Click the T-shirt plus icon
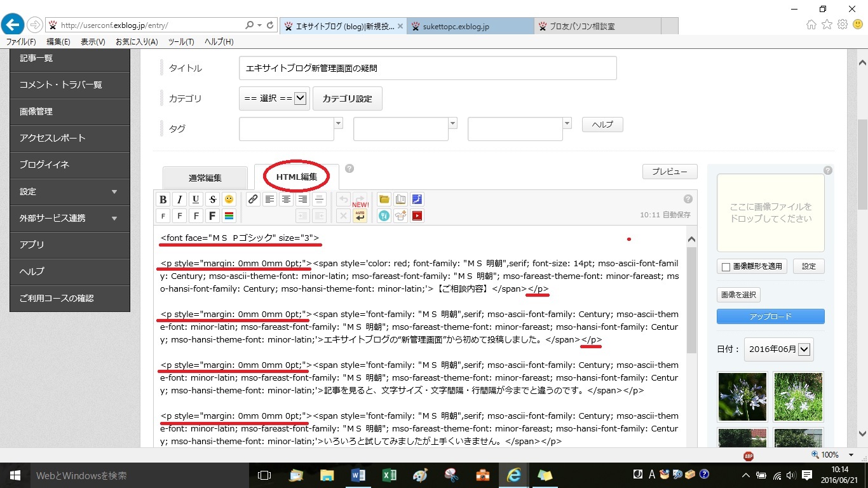 click(400, 216)
